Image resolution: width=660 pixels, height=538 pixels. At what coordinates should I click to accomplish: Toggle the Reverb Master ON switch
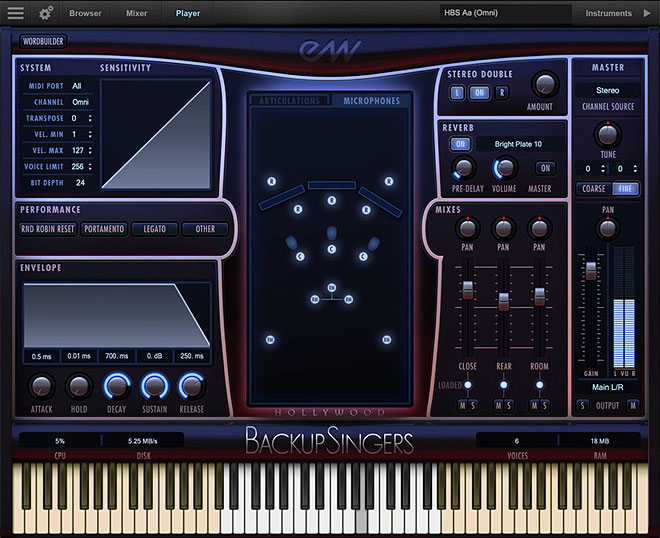click(545, 168)
